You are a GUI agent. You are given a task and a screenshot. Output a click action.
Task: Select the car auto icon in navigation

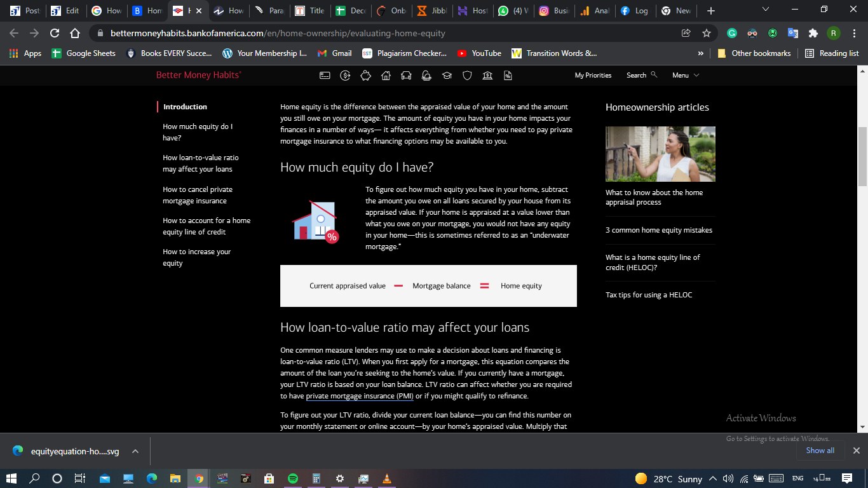(406, 76)
